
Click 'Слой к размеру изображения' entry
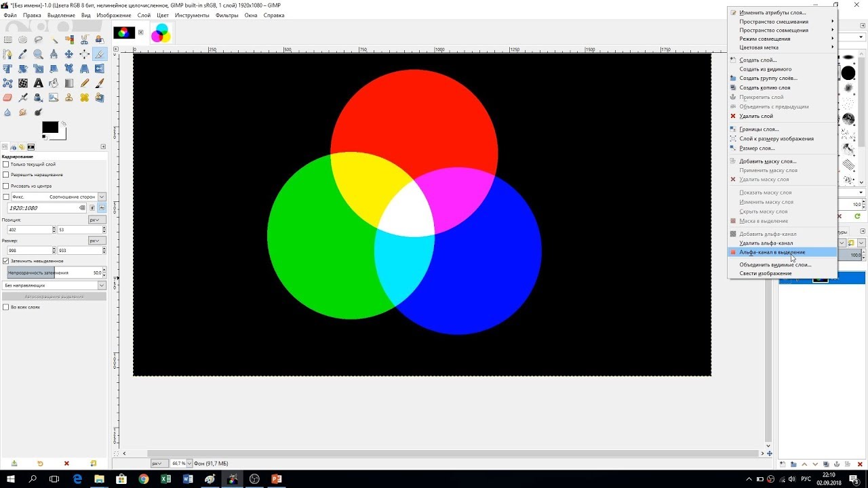[782, 138]
